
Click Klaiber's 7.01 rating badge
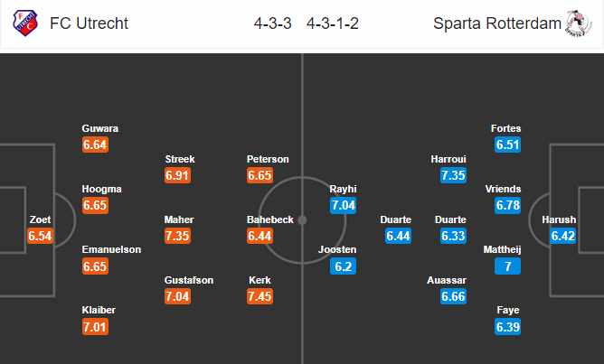tap(95, 327)
